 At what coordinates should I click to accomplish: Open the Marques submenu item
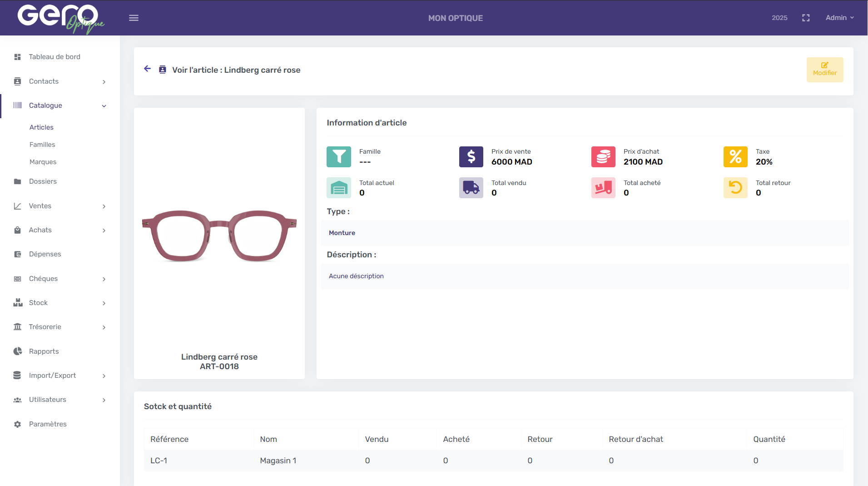click(x=43, y=162)
